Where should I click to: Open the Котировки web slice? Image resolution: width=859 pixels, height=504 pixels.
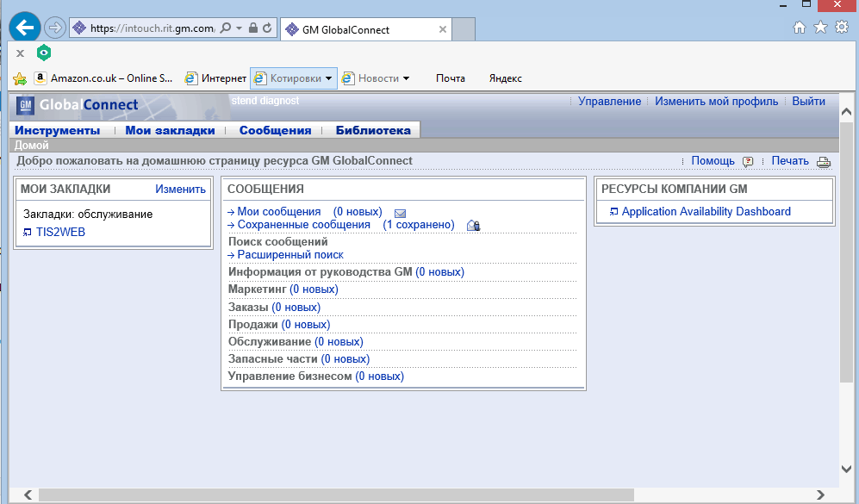288,78
